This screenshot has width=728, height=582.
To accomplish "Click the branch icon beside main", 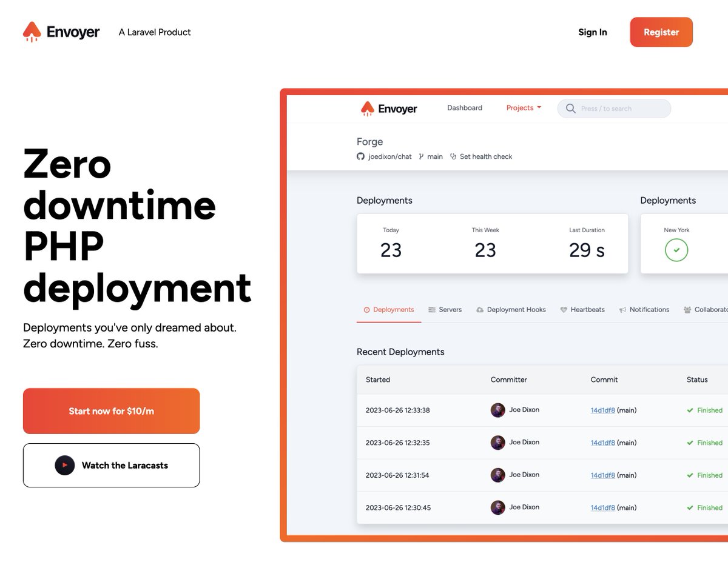I will 421,156.
